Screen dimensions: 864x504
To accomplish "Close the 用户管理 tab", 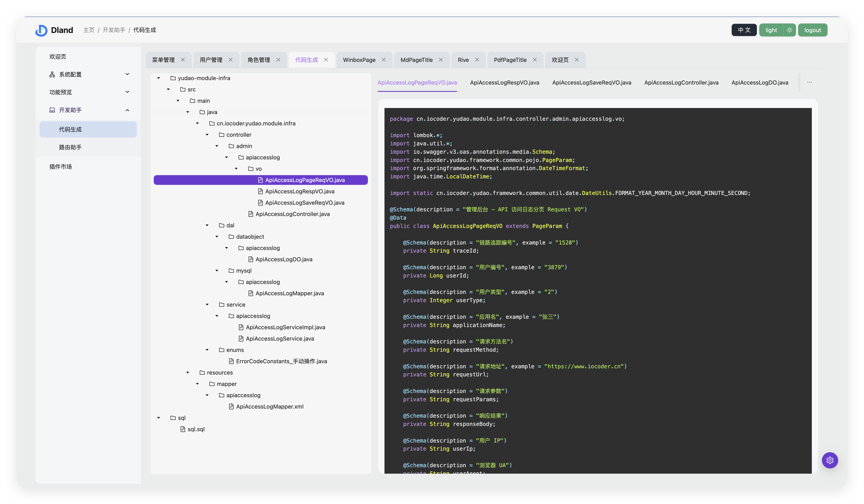I will [230, 60].
